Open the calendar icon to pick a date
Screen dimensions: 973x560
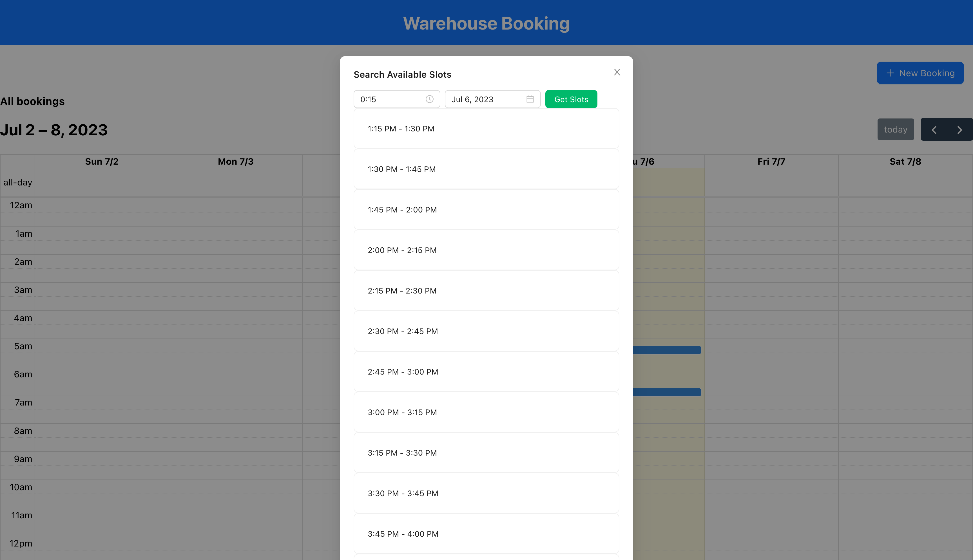(530, 99)
